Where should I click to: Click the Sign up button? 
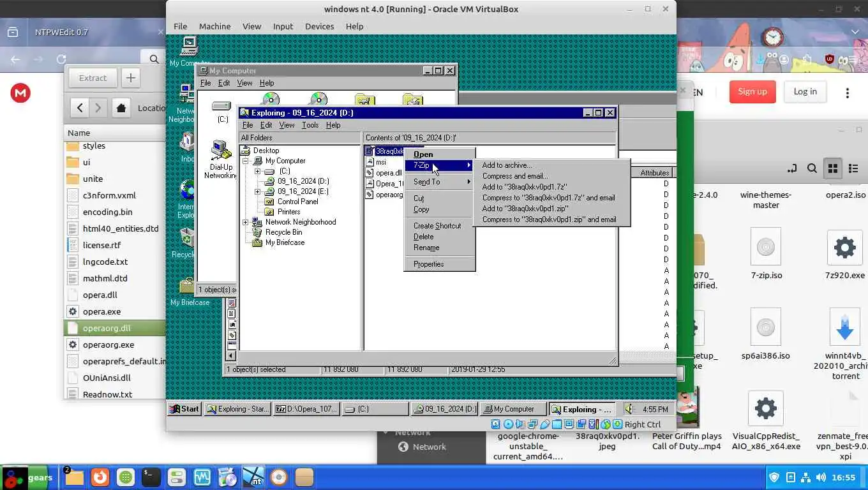752,92
